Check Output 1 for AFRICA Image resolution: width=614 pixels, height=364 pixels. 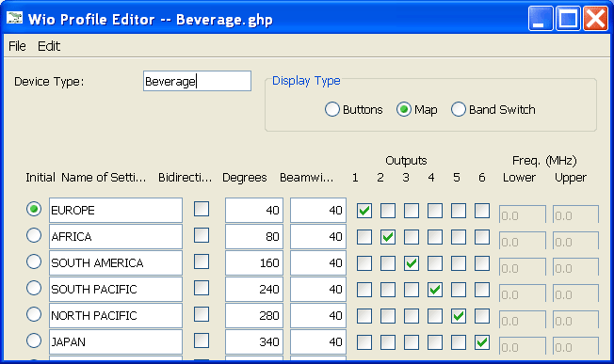[364, 237]
